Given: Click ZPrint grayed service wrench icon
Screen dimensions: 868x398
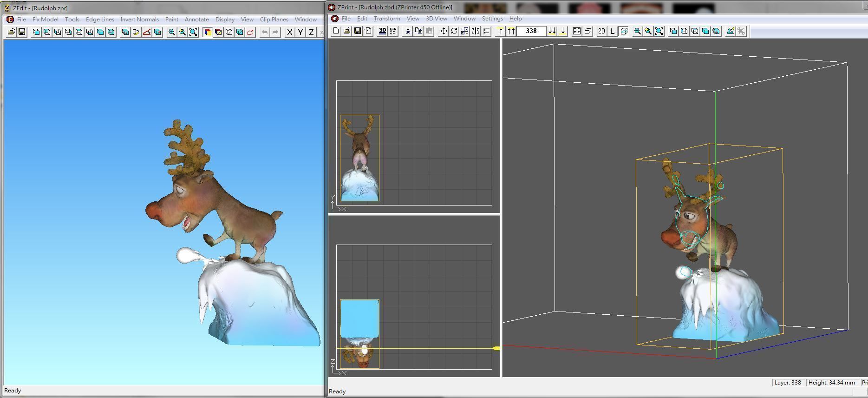Looking at the screenshot, I should tap(741, 31).
